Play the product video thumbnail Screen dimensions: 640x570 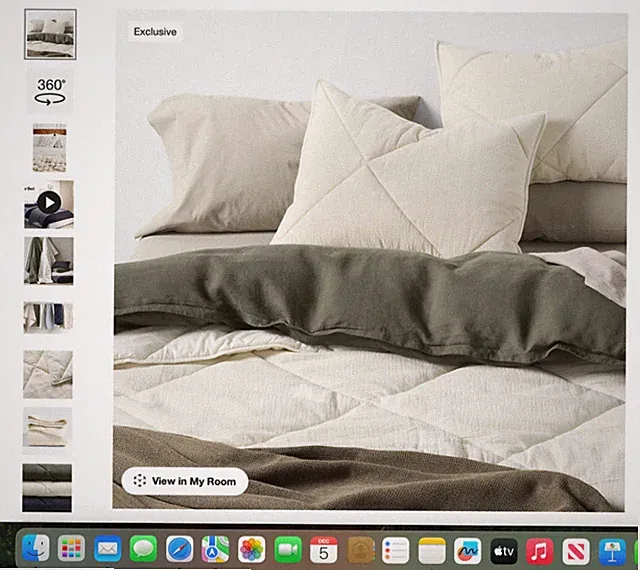click(49, 203)
